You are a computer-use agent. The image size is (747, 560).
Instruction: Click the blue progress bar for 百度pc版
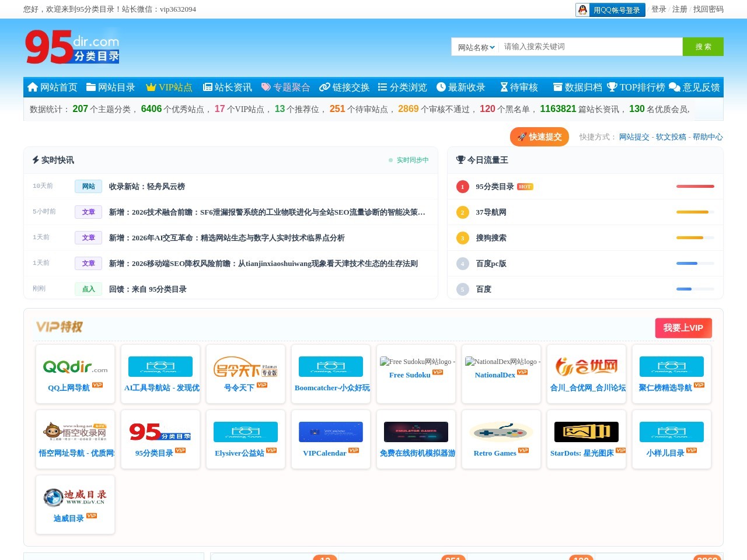[x=687, y=264]
